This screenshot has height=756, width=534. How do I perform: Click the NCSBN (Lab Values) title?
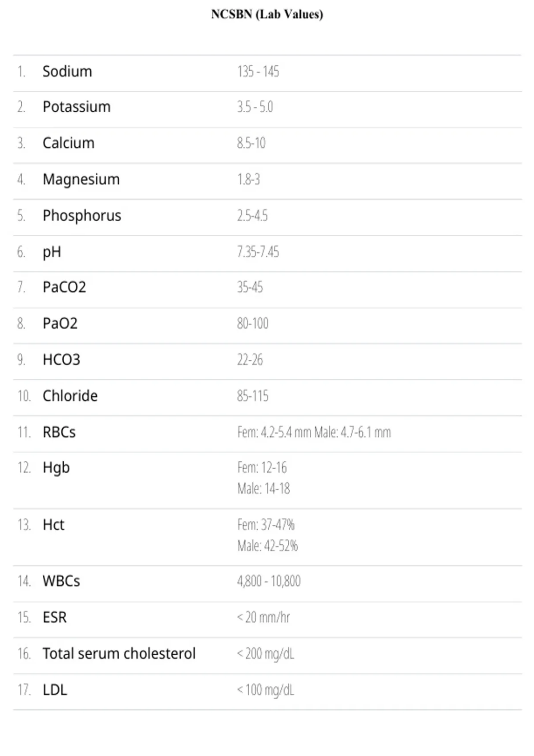[267, 15]
